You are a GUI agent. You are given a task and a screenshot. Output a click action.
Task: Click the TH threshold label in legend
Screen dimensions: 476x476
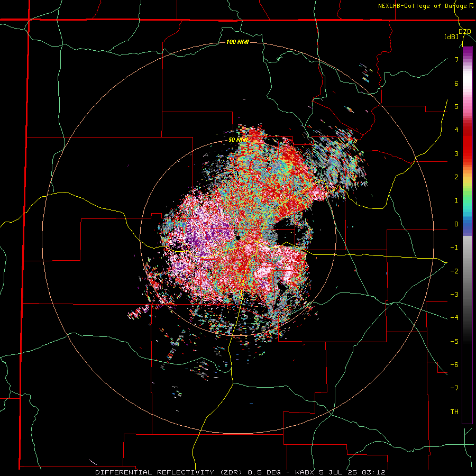coord(454,411)
